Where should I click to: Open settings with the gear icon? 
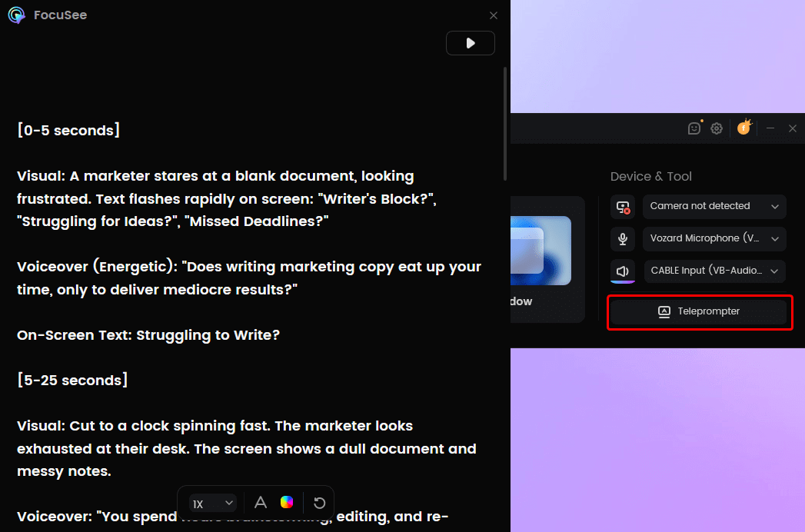point(717,128)
